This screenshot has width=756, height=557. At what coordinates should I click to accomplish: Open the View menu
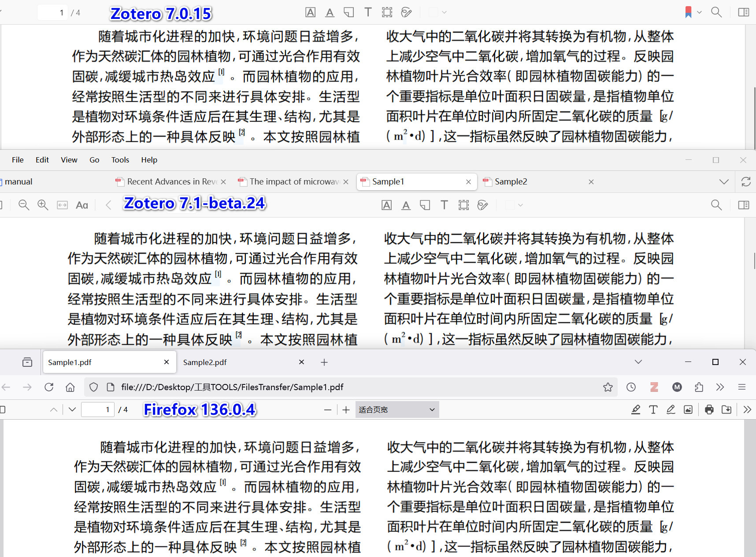[x=69, y=160]
